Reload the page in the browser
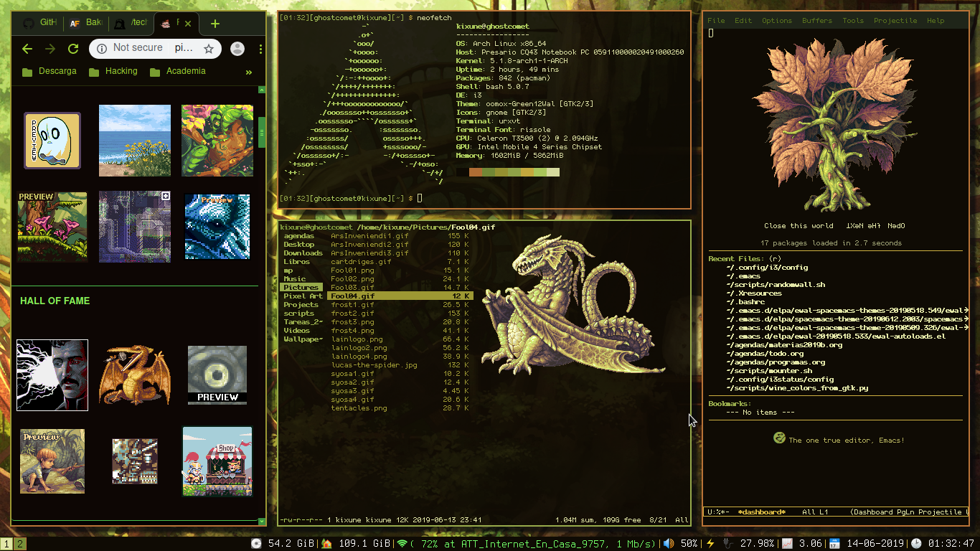 72,49
